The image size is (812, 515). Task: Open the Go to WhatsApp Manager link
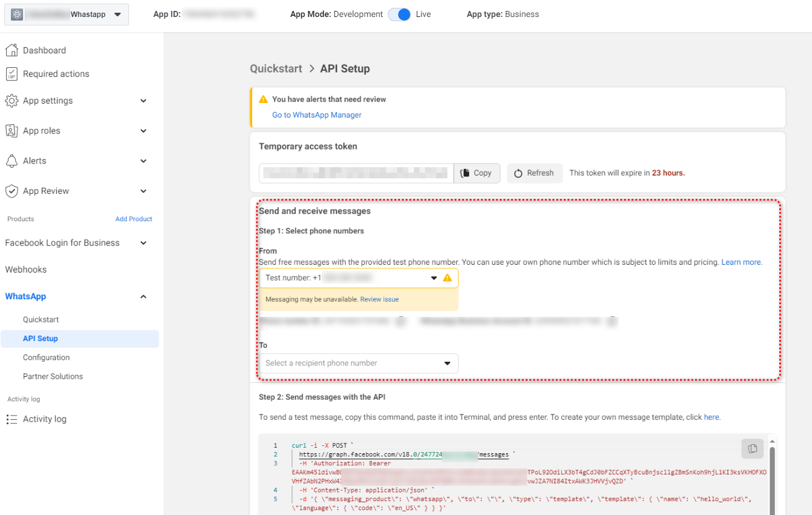pyautogui.click(x=316, y=115)
